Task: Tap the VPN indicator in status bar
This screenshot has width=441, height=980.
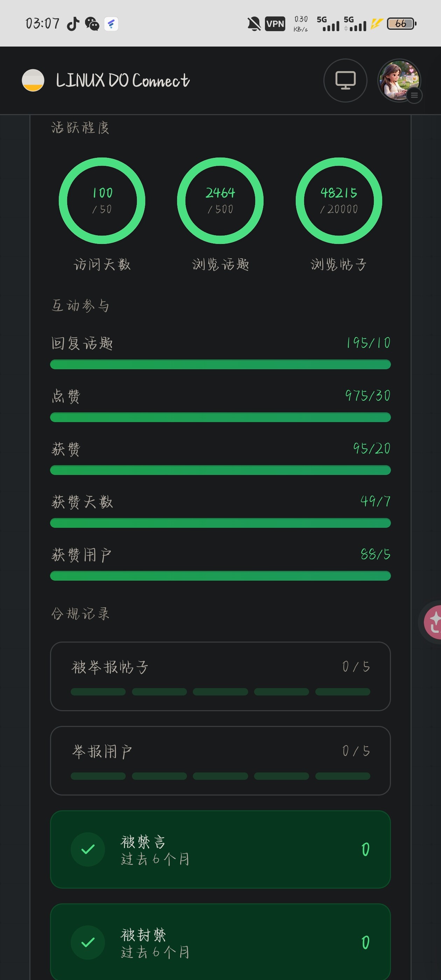Action: [x=275, y=23]
